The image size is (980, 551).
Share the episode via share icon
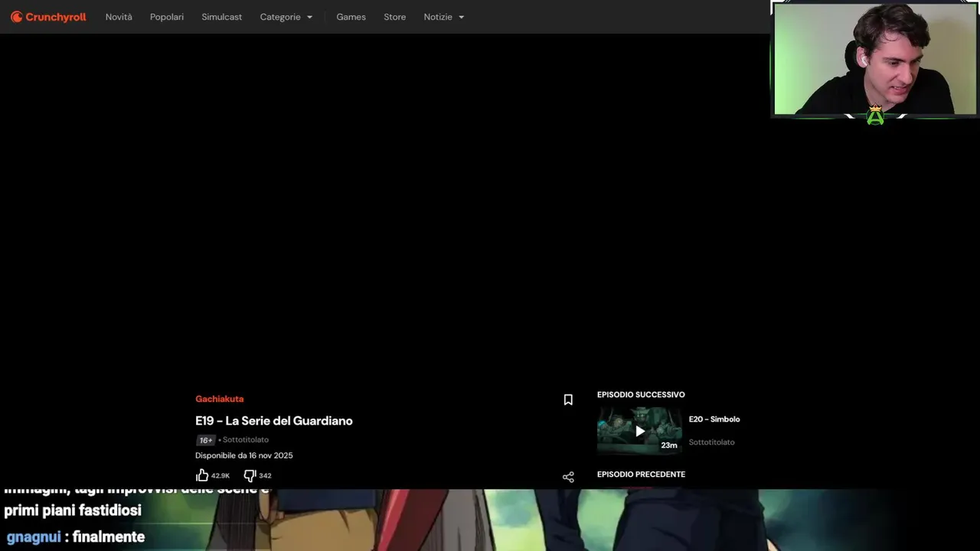pos(568,477)
